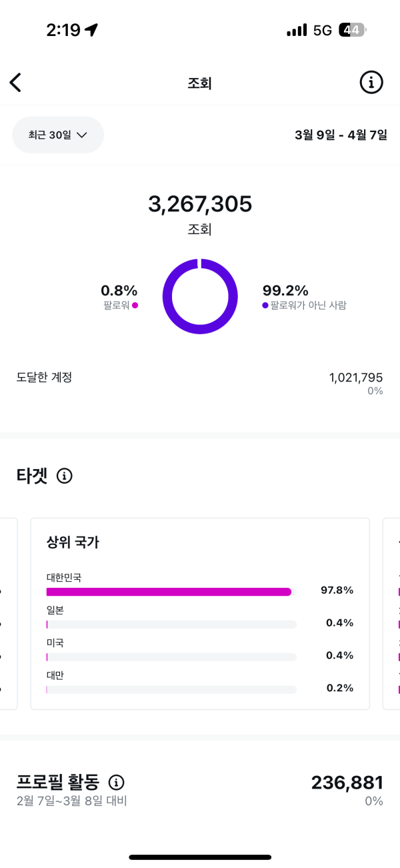
Task: Tap the cellular signal bars icon
Action: (x=297, y=30)
